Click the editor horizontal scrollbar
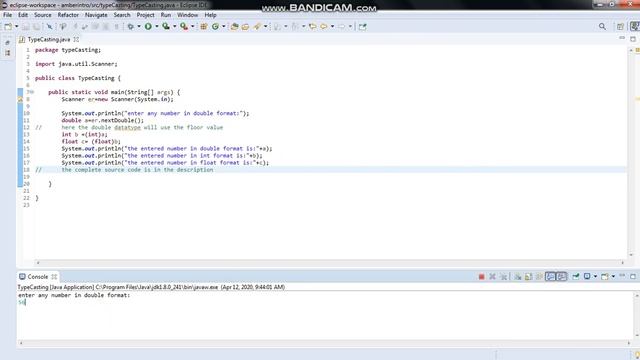 pos(330,263)
